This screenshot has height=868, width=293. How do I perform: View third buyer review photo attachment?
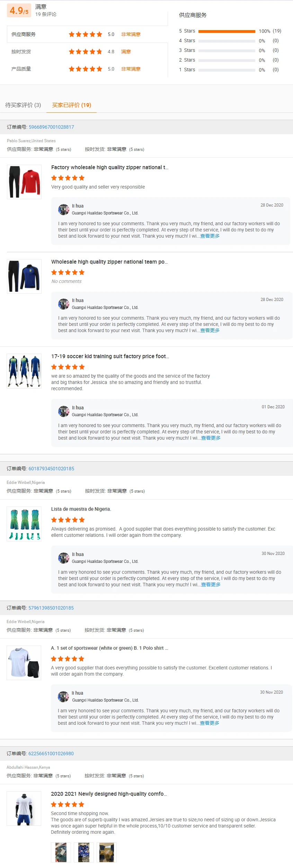click(x=107, y=852)
